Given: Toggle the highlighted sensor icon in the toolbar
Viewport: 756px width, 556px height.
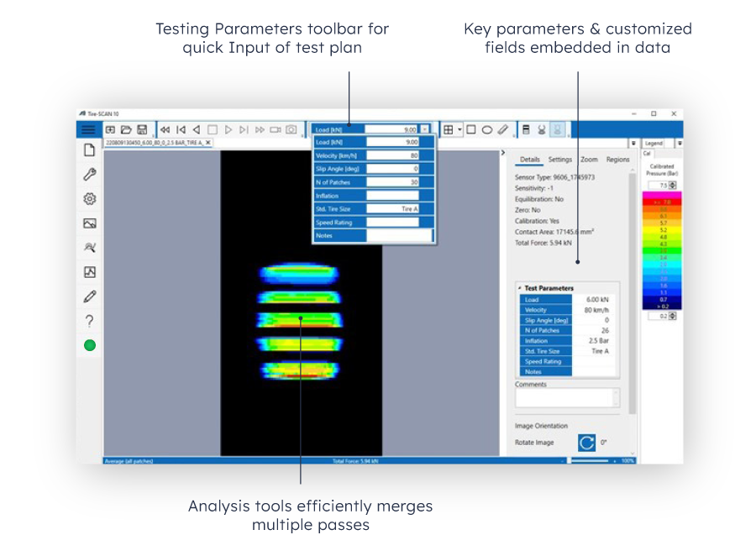Looking at the screenshot, I should point(557,129).
